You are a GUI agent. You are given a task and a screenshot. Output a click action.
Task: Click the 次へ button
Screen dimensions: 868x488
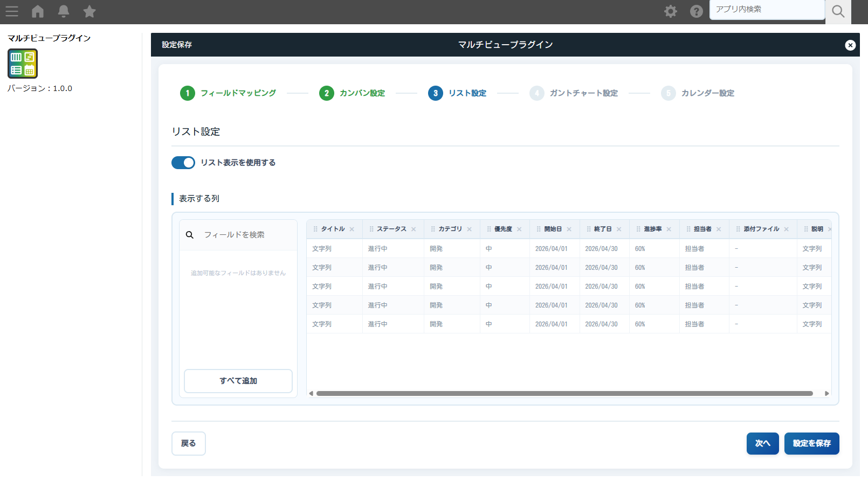(762, 443)
